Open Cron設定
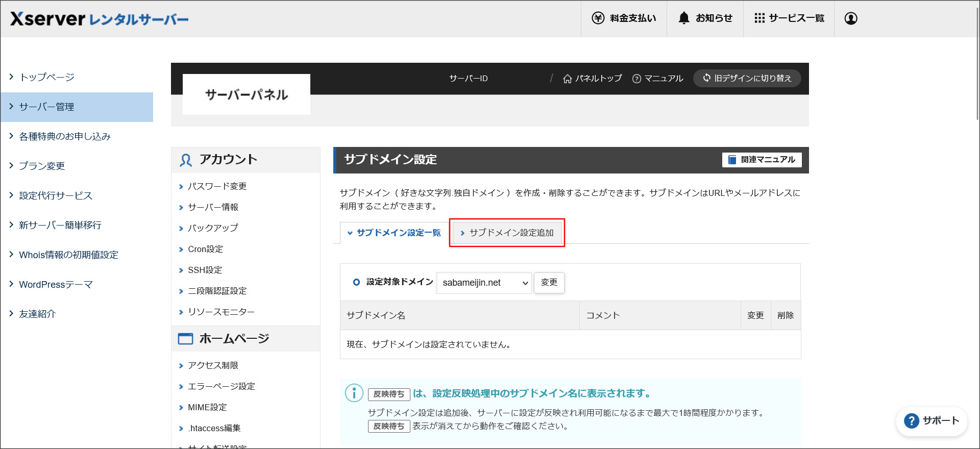This screenshot has width=980, height=449. click(206, 249)
